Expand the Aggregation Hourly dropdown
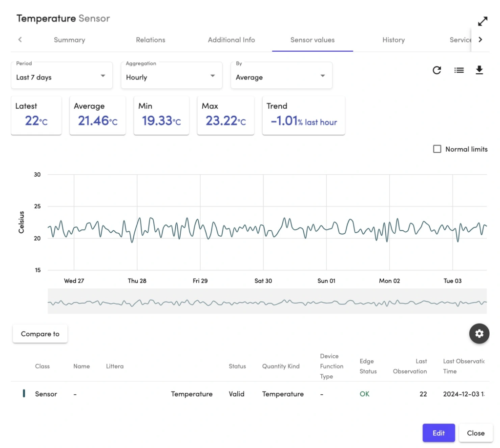Screen dimensions: 500x448 (171, 76)
